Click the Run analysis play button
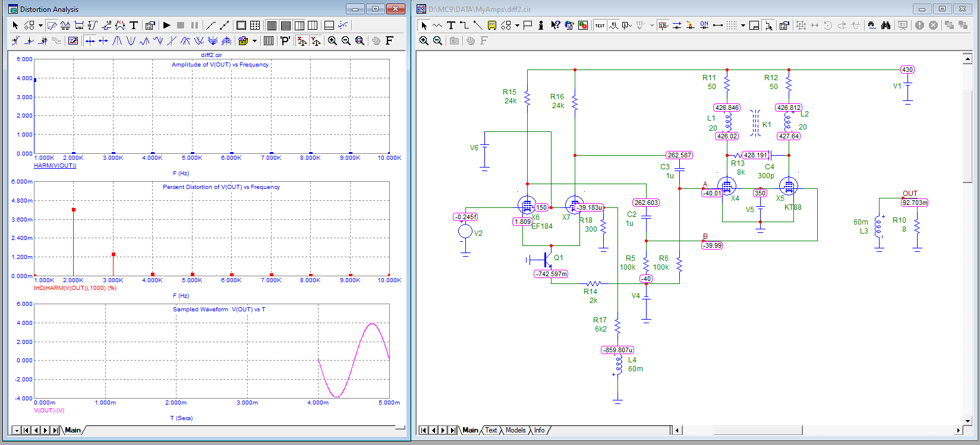Viewport: 980px width, 445px height. (x=167, y=26)
